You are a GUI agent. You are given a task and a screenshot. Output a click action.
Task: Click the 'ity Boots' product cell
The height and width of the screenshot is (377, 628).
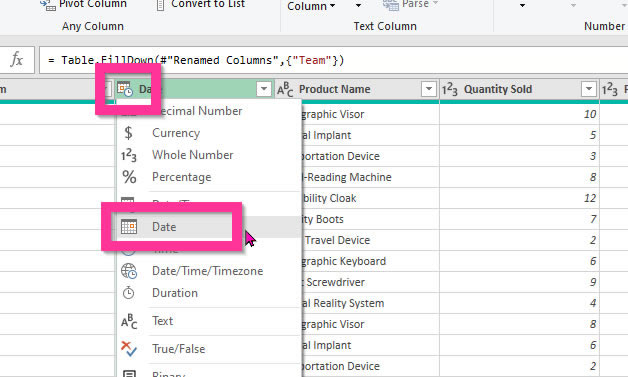click(370, 219)
